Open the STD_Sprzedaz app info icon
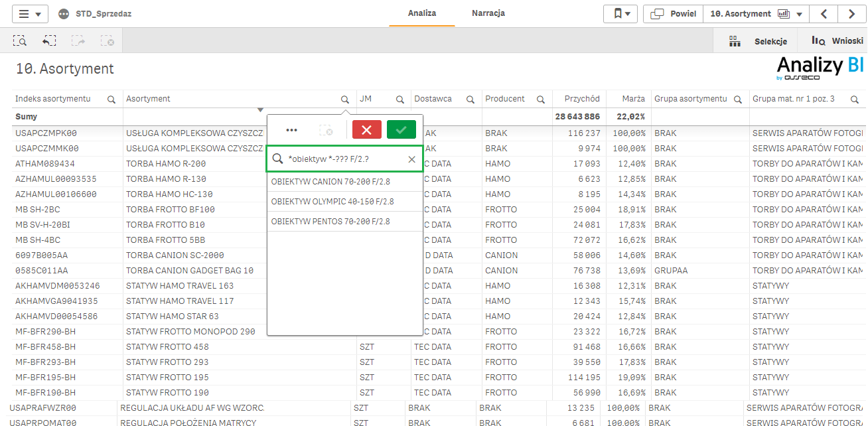 tap(64, 14)
